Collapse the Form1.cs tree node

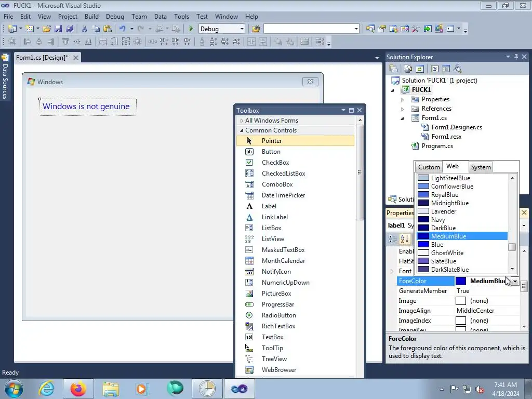pos(403,118)
